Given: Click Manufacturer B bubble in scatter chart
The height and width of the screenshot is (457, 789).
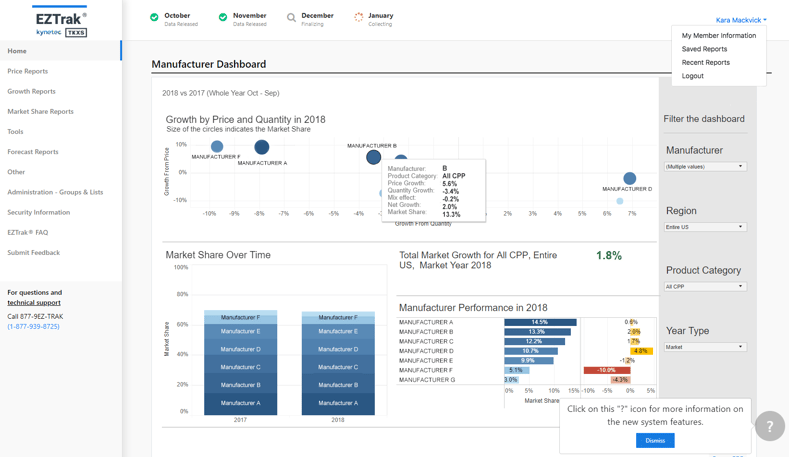Looking at the screenshot, I should [x=373, y=157].
